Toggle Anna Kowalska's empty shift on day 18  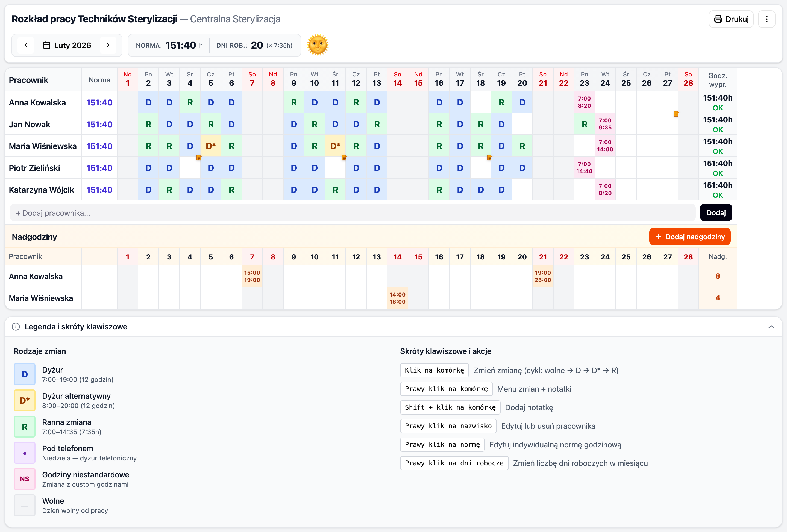click(x=480, y=102)
